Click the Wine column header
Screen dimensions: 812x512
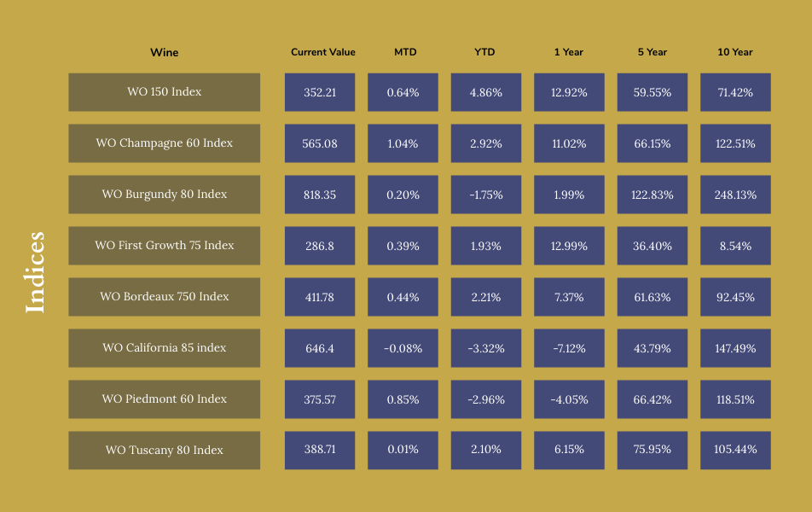165,52
